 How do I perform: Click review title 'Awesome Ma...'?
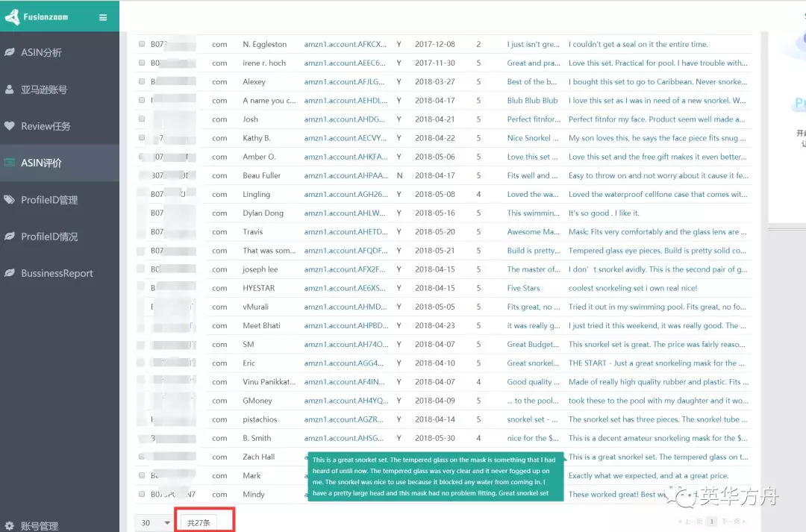click(x=533, y=232)
